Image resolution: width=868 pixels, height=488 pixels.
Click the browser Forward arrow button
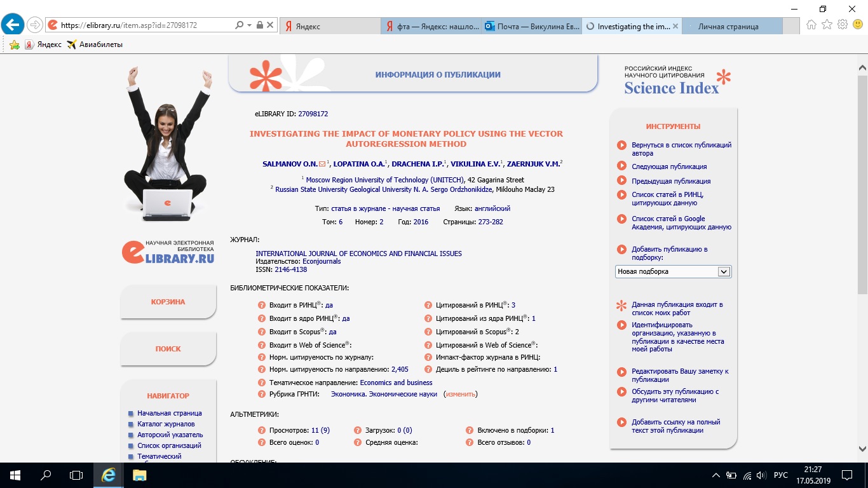34,25
